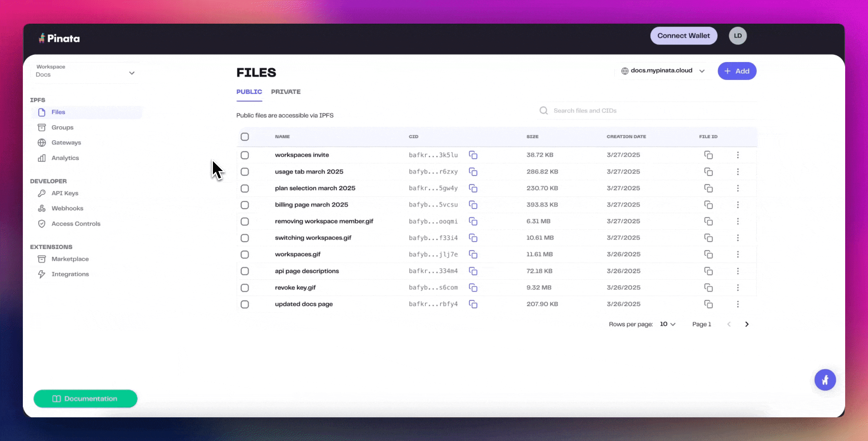Select the api page descriptions checkbox
The width and height of the screenshot is (868, 441).
point(245,271)
